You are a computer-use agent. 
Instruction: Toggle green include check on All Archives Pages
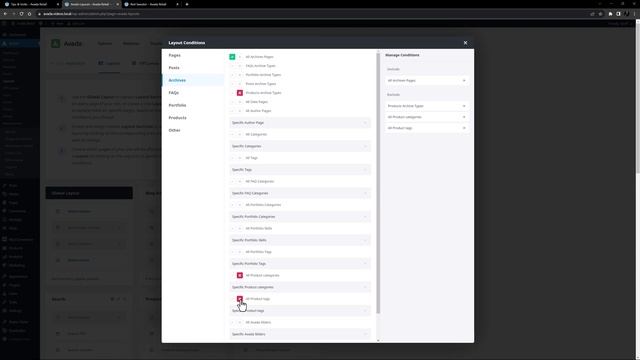coord(232,57)
